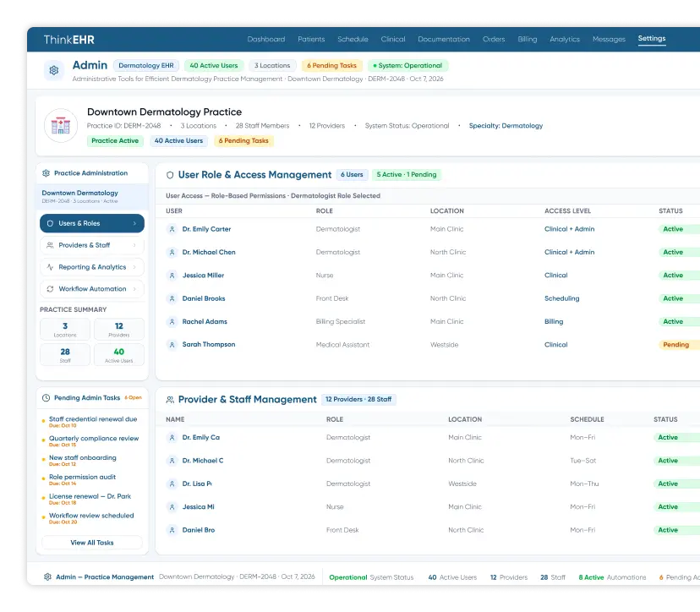This screenshot has height=612, width=700.
Task: Click the 3 Locations summary card
Action: click(x=65, y=330)
